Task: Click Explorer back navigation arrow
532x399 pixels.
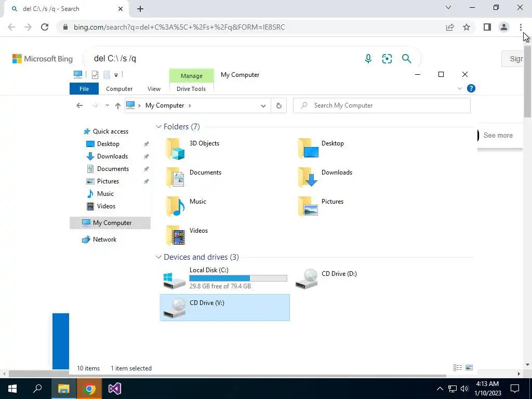Action: pyautogui.click(x=79, y=105)
